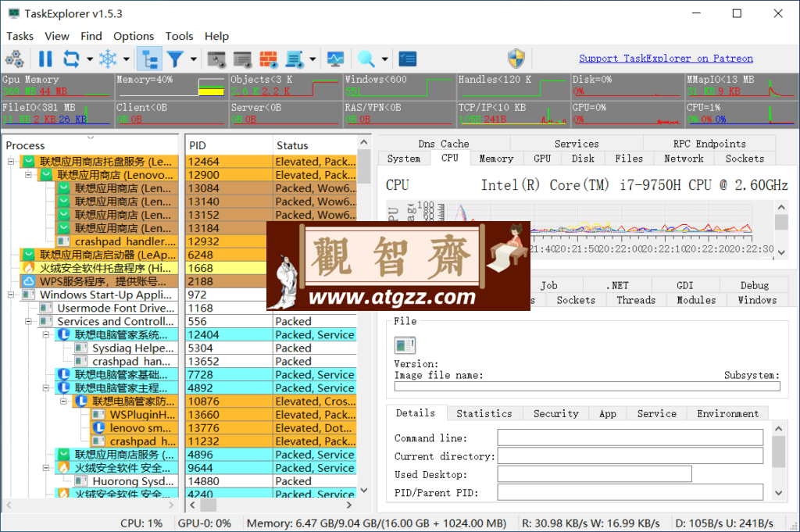Open the View menu
The image size is (800, 532).
tap(56, 36)
